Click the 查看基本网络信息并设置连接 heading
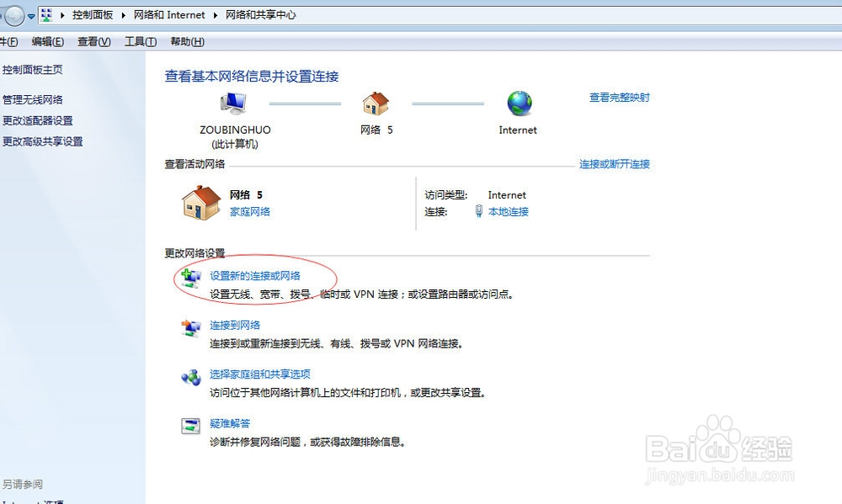This screenshot has width=842, height=504. coord(252,77)
